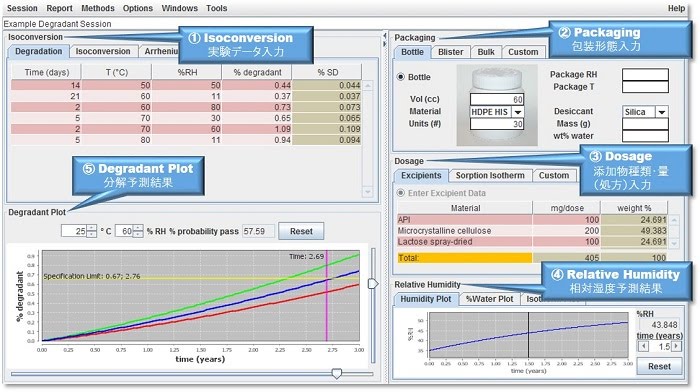700x392 pixels.
Task: Click the horizontal time slider handle under the plot
Action: pos(337,373)
